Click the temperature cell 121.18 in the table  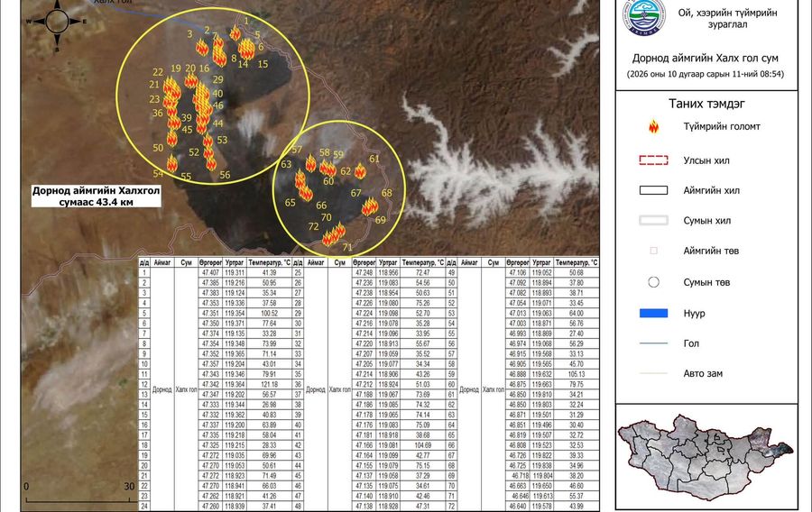[269, 384]
